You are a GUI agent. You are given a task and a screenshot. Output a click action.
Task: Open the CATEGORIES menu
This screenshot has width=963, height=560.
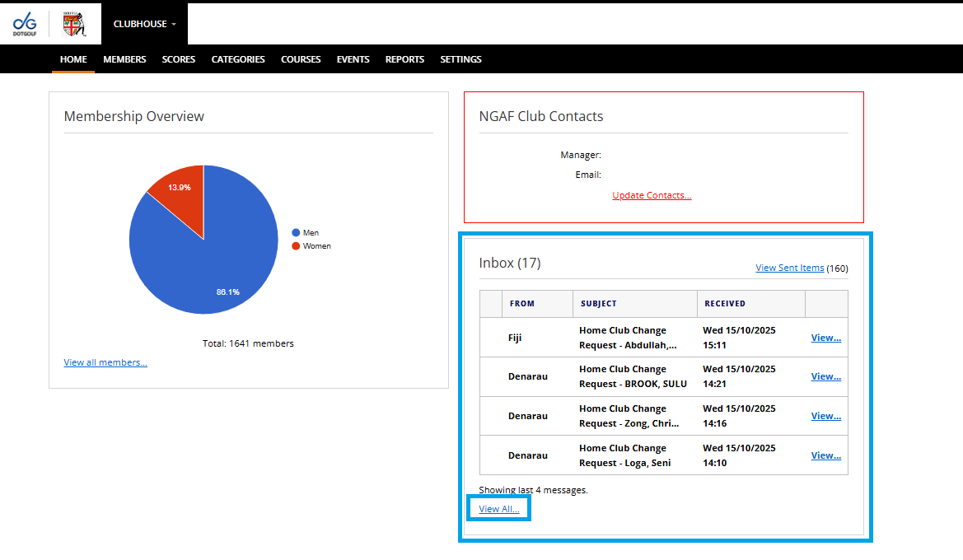(x=238, y=59)
